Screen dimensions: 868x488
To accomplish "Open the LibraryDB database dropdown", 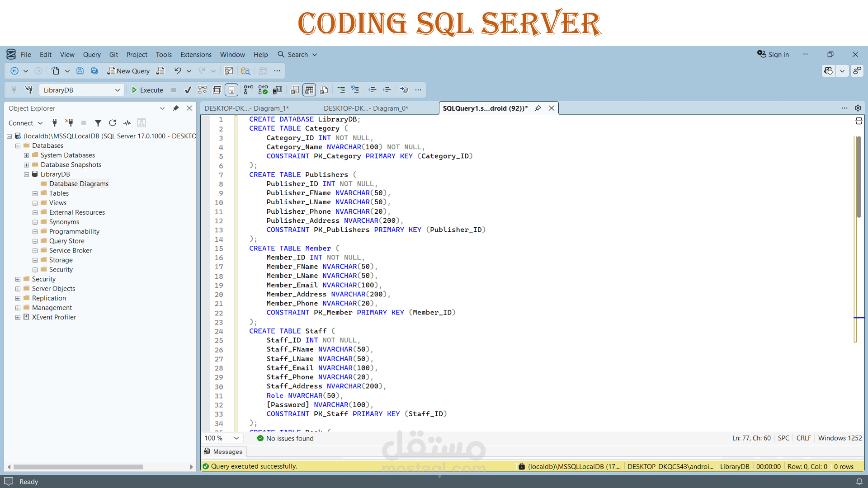I will 117,90.
